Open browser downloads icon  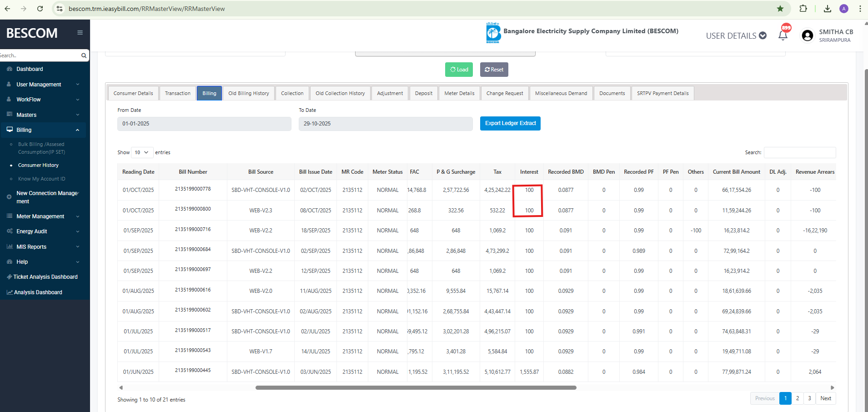pyautogui.click(x=828, y=9)
